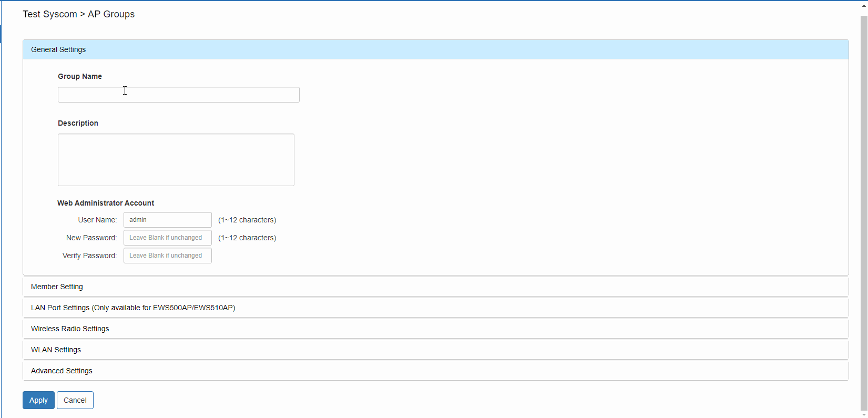Expand the Advanced Settings section
The image size is (868, 418).
coord(436,371)
